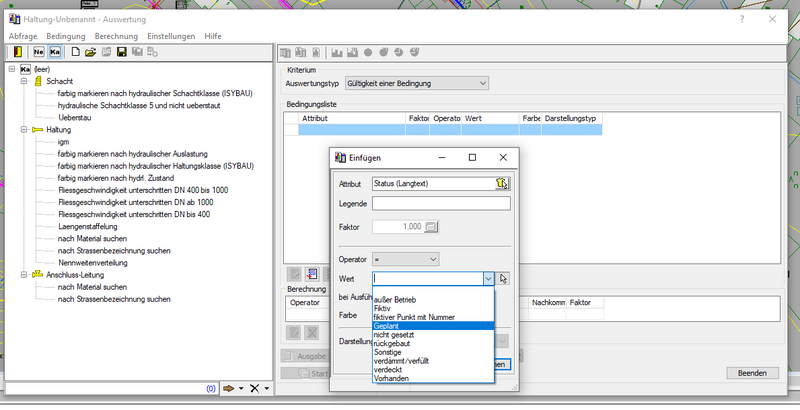Open the Einstellungen menu
Viewport: 800px width, 410px height.
point(171,36)
